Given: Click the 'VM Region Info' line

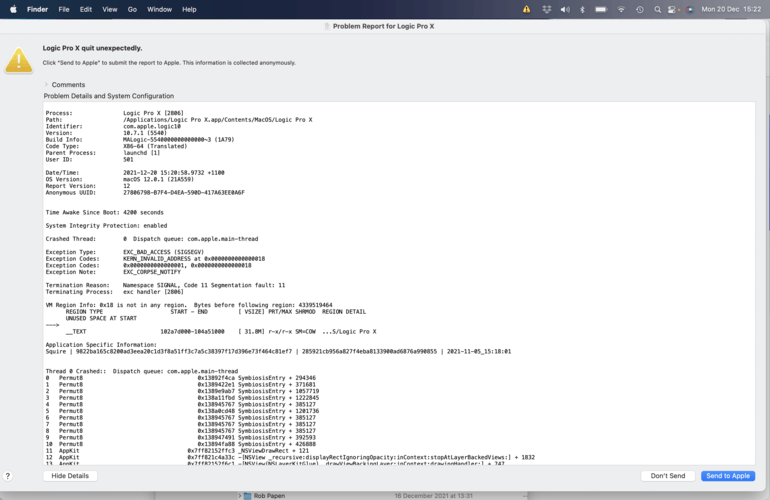Looking at the screenshot, I should point(189,306).
